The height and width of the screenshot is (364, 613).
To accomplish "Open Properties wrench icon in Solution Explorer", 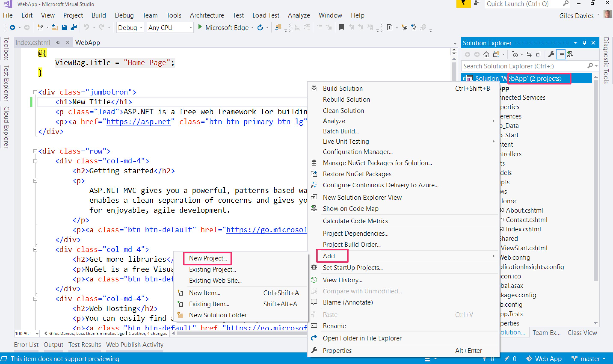I will click(551, 55).
